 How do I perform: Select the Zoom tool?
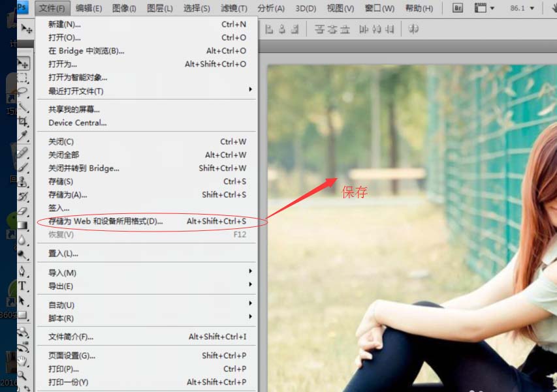pos(22,375)
